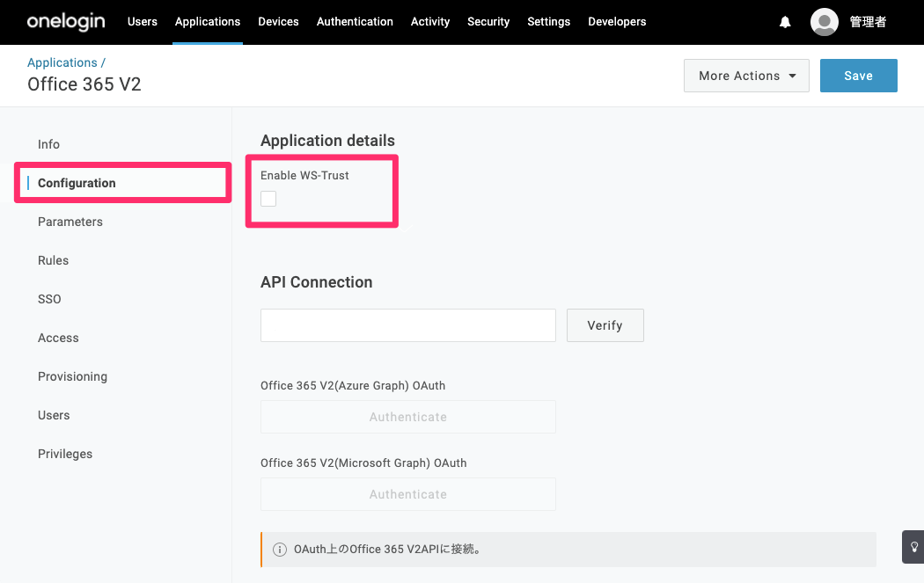This screenshot has height=583, width=924.
Task: Enable the WS-Trust checkbox
Action: click(268, 199)
